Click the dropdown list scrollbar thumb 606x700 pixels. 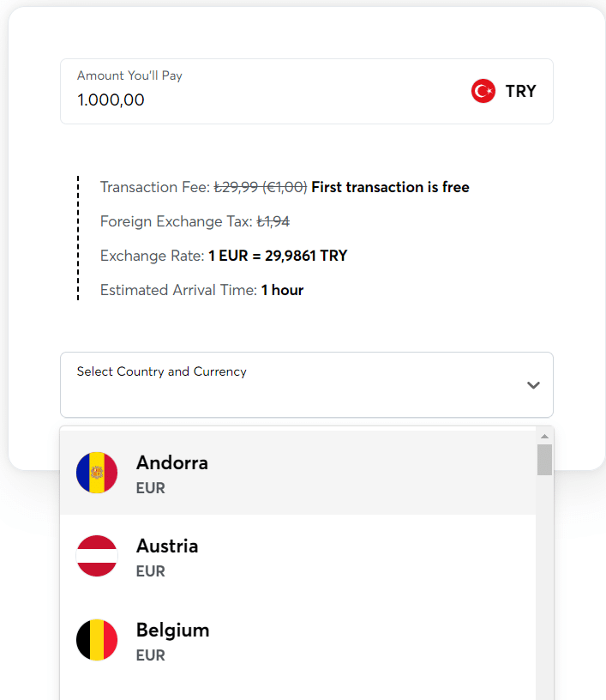pyautogui.click(x=544, y=460)
